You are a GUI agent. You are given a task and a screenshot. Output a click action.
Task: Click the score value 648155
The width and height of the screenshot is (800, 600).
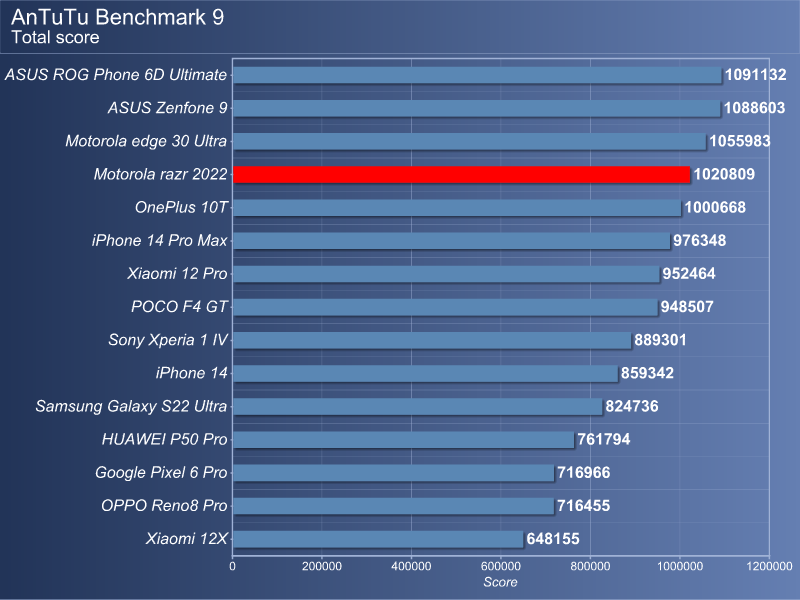point(553,539)
